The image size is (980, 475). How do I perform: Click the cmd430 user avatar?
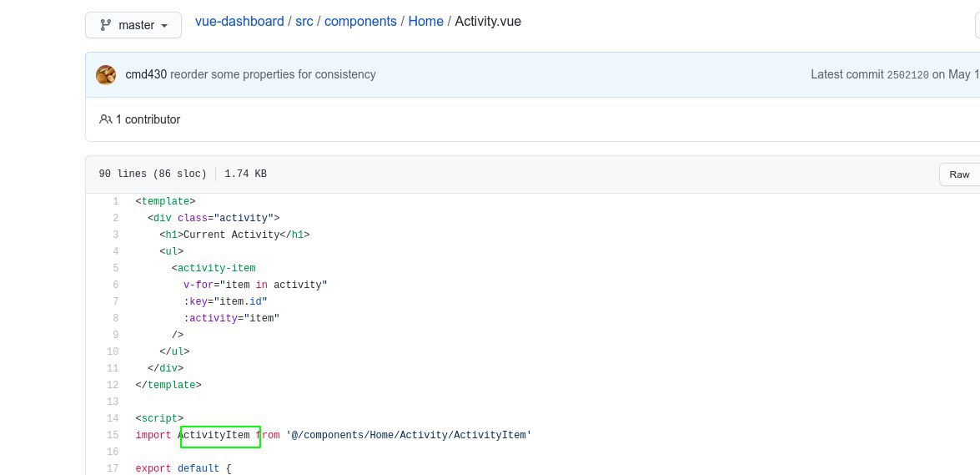pos(106,74)
